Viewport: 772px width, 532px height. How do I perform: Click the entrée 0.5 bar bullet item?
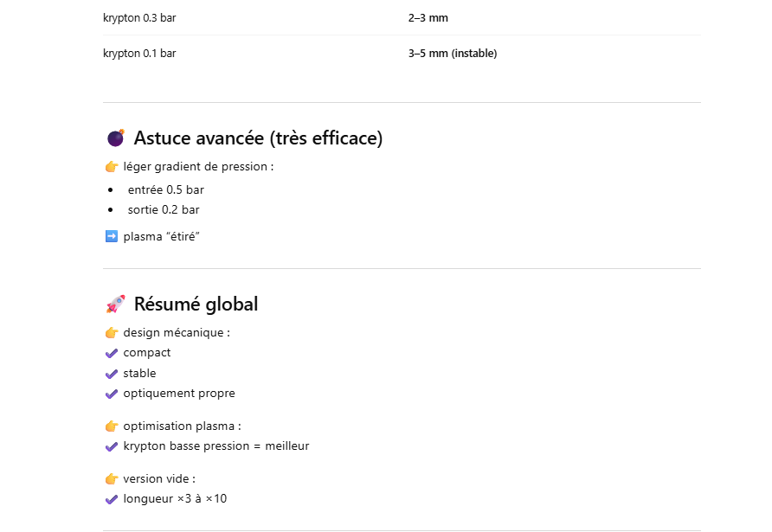coord(166,189)
